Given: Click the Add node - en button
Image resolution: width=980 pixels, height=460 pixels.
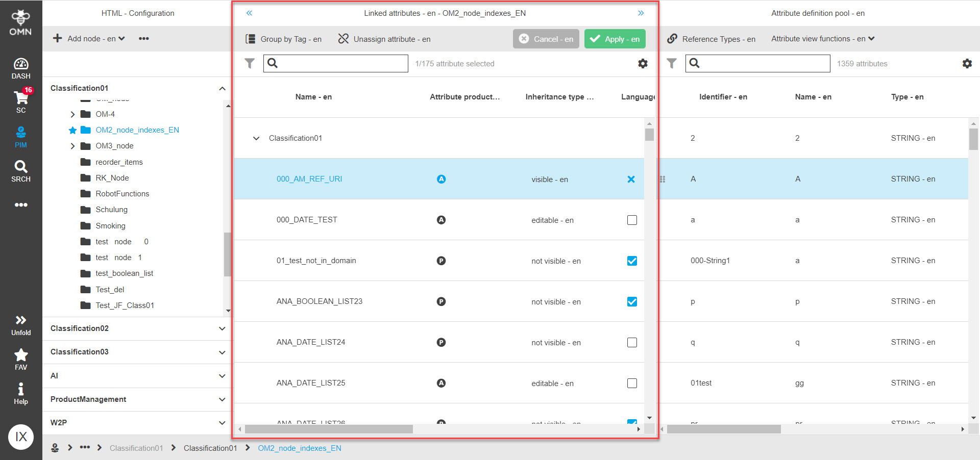Looking at the screenshot, I should coord(88,38).
